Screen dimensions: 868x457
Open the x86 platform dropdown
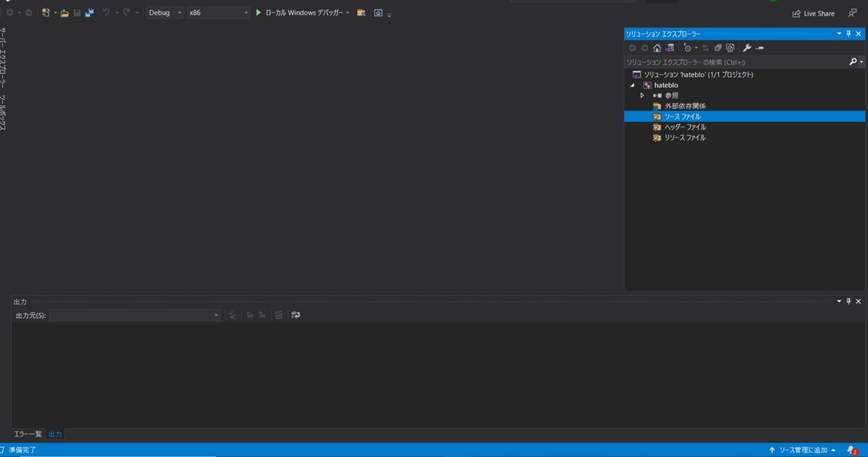click(x=218, y=13)
